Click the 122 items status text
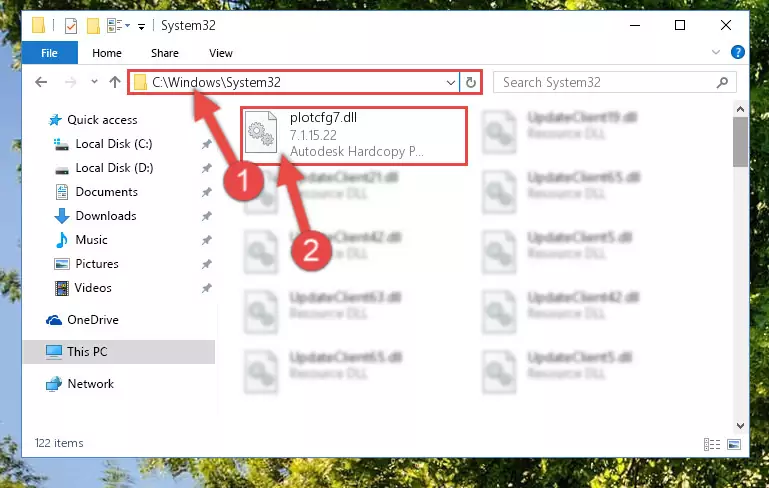The width and height of the screenshot is (769, 488). click(59, 443)
